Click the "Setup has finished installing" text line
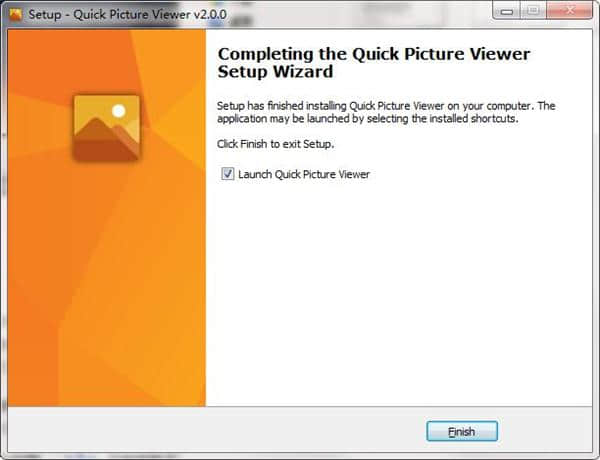Screen dimensions: 600x460 click(386, 106)
